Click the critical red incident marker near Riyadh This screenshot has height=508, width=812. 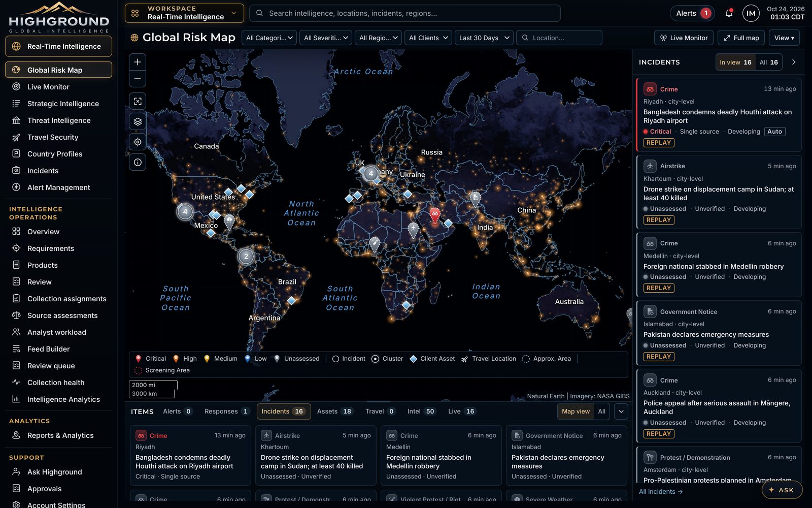pyautogui.click(x=435, y=215)
